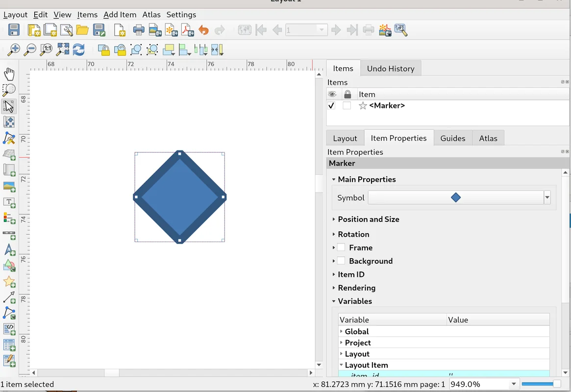
Task: Click the Export as PDF icon
Action: click(188, 30)
